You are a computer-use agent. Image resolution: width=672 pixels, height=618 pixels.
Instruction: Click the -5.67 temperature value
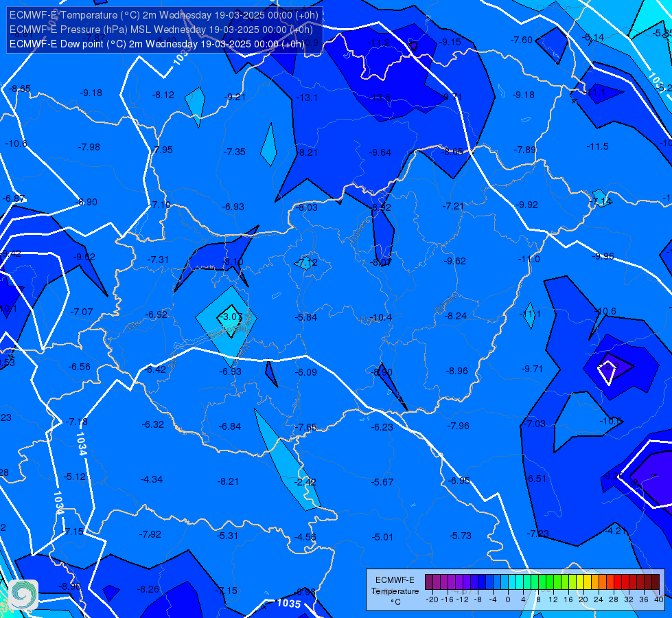click(x=382, y=483)
